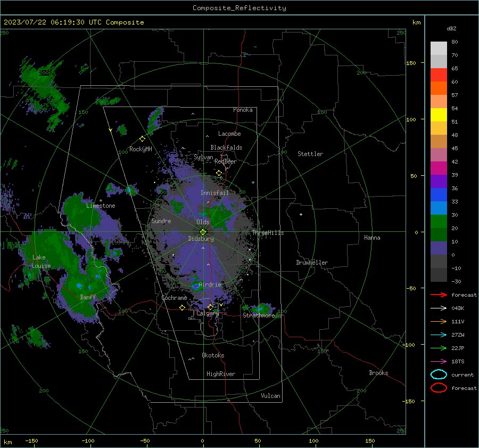479x448 pixels.
Task: Click the Stettler town label
Action: [x=310, y=154]
